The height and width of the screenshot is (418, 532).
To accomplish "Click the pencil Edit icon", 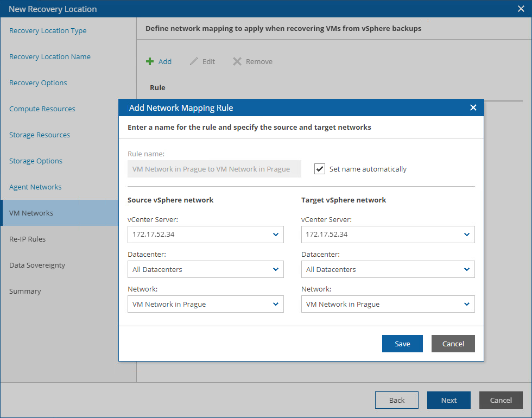I will click(x=194, y=61).
